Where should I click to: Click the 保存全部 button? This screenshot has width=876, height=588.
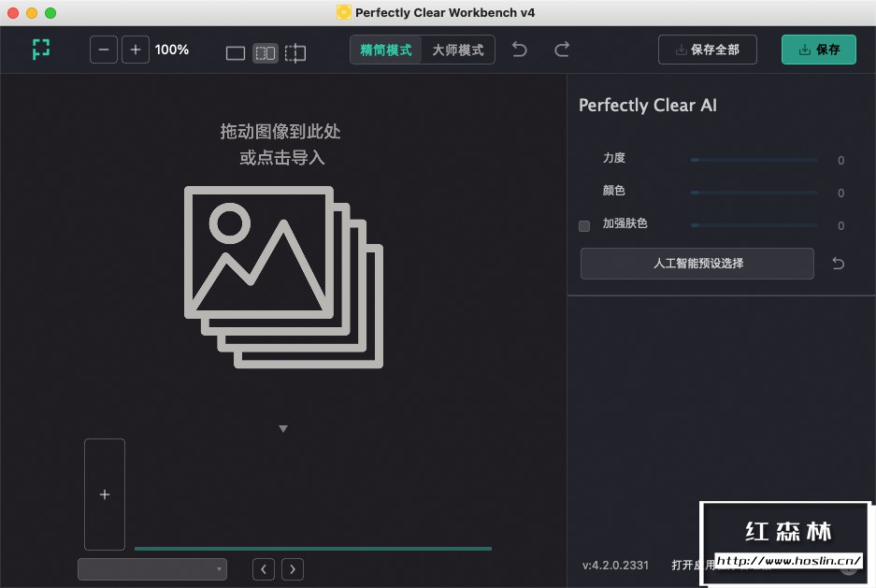(x=708, y=50)
